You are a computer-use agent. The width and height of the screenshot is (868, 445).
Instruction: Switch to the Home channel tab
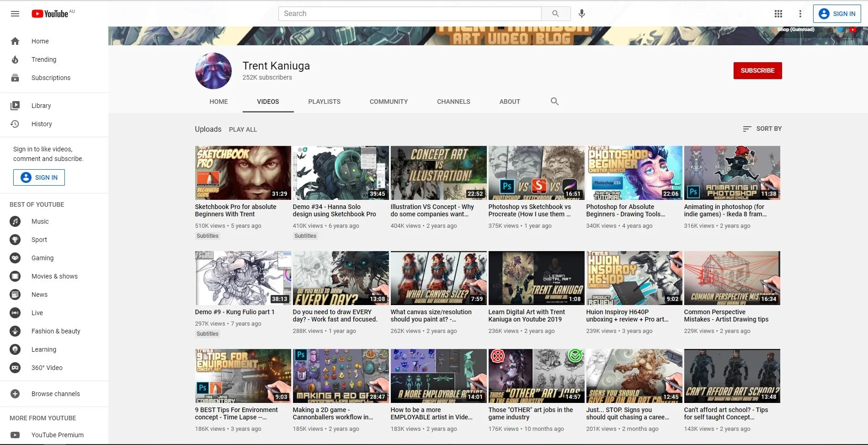pyautogui.click(x=218, y=102)
